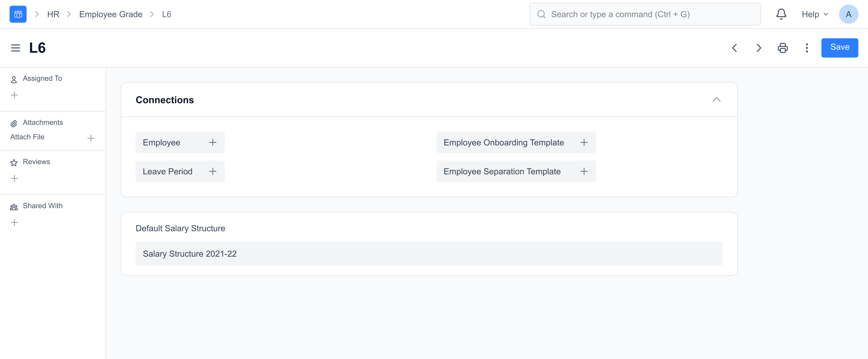The image size is (868, 359).
Task: Open Employee Onboarding Template connection
Action: [x=503, y=142]
